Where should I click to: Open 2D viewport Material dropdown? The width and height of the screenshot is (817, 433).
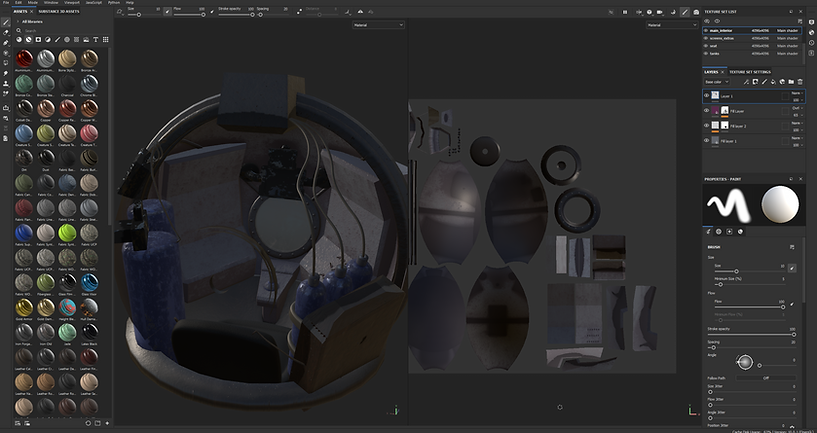point(672,24)
